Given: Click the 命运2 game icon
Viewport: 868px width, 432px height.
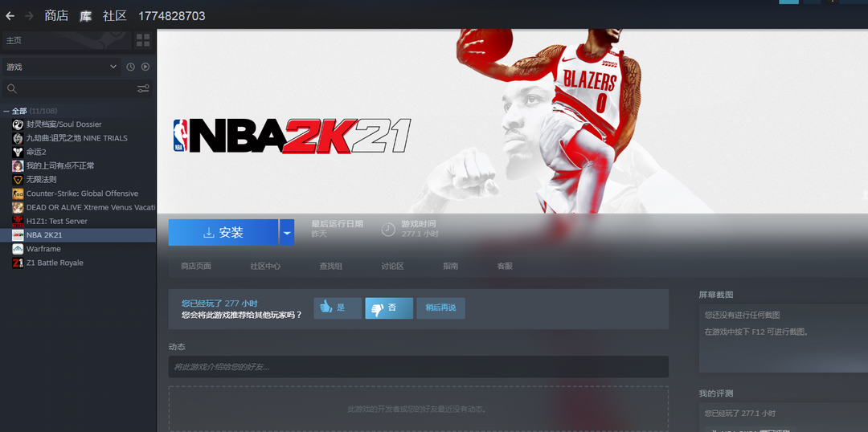Looking at the screenshot, I should (x=18, y=152).
